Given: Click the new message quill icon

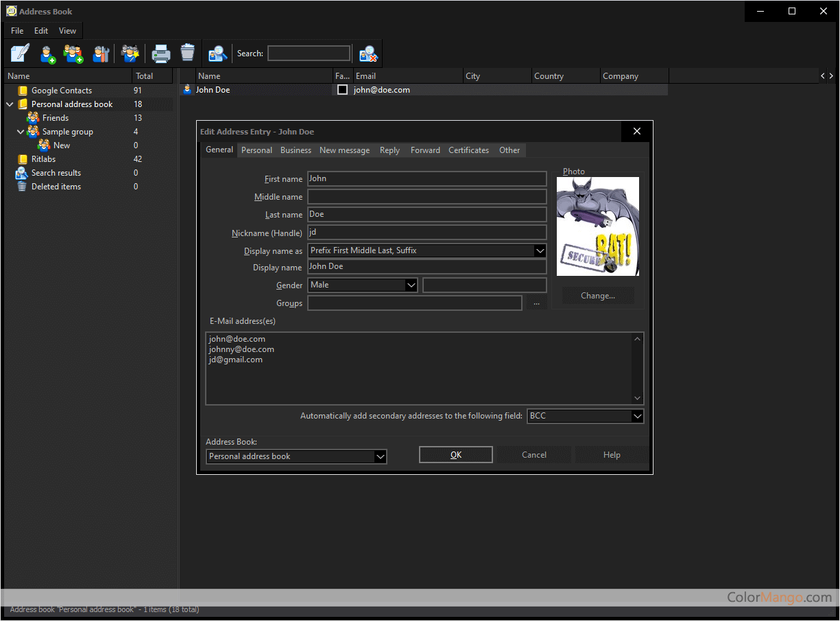Looking at the screenshot, I should (x=20, y=53).
